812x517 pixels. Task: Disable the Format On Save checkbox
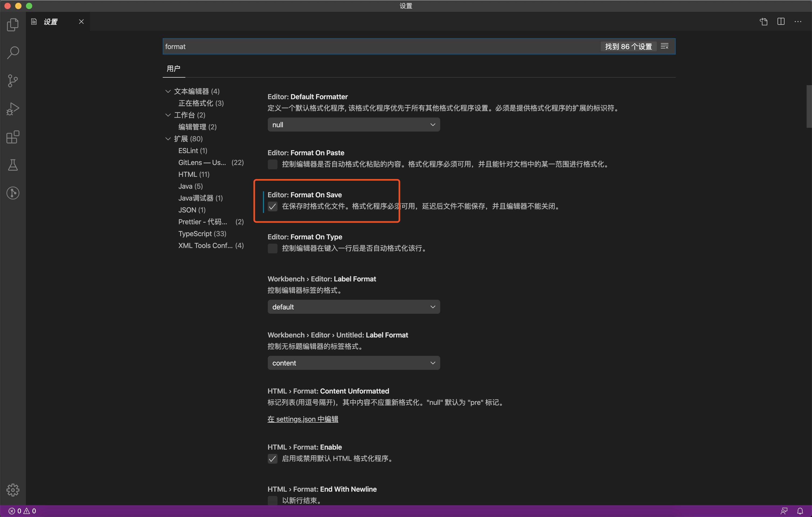point(272,206)
